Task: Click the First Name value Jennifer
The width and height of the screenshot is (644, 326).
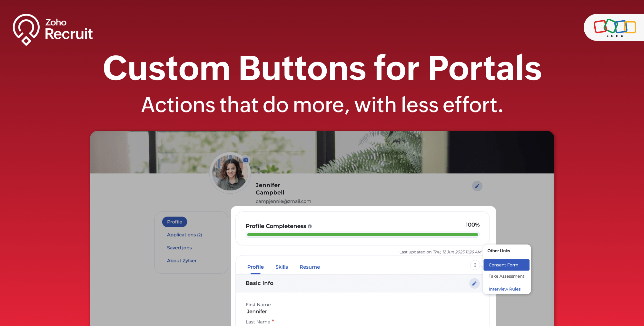Action: click(x=257, y=312)
